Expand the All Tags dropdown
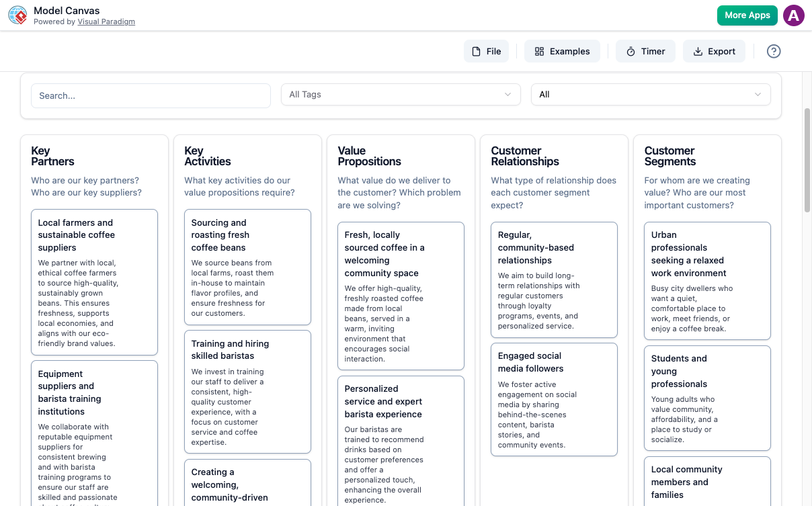812x506 pixels. pyautogui.click(x=400, y=94)
